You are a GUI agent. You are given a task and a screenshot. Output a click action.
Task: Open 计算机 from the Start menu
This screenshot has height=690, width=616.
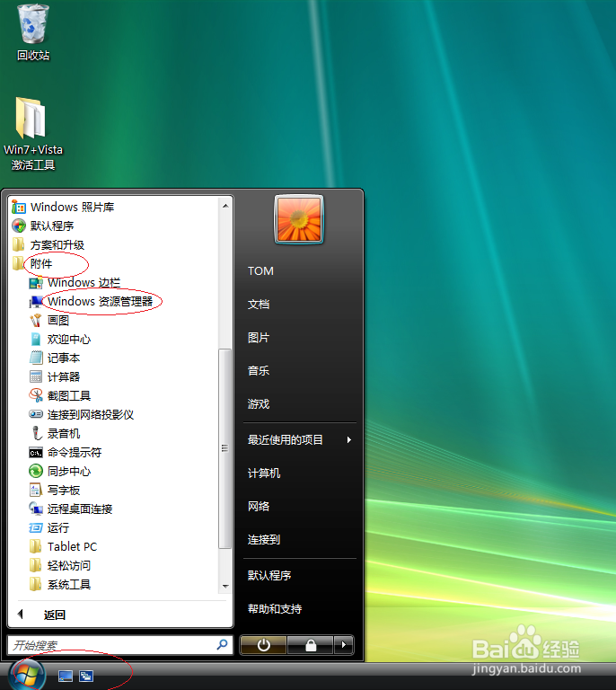pyautogui.click(x=264, y=473)
